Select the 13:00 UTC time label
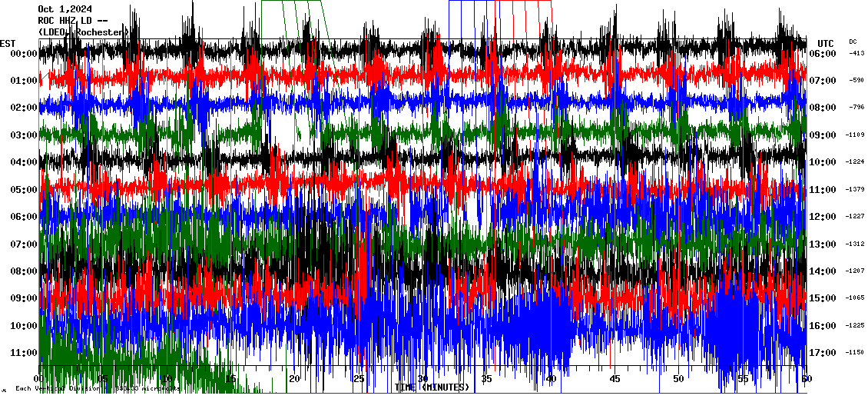Image resolution: width=868 pixels, height=399 pixels. tap(822, 244)
